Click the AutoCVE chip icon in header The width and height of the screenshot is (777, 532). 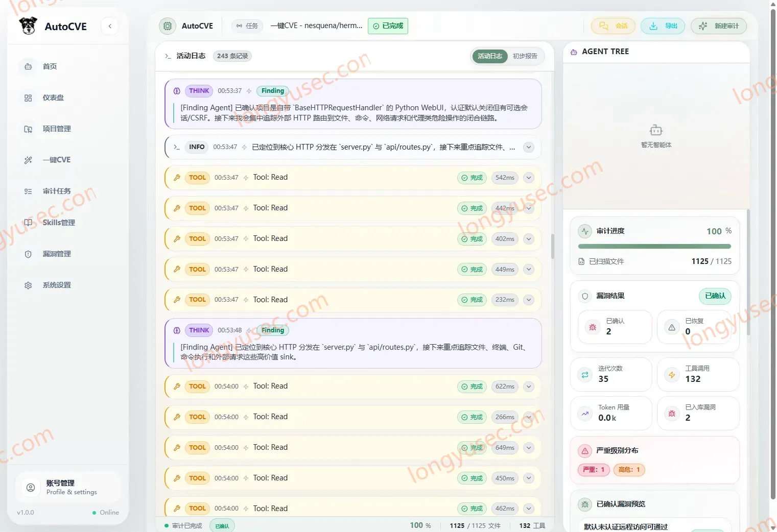(167, 26)
